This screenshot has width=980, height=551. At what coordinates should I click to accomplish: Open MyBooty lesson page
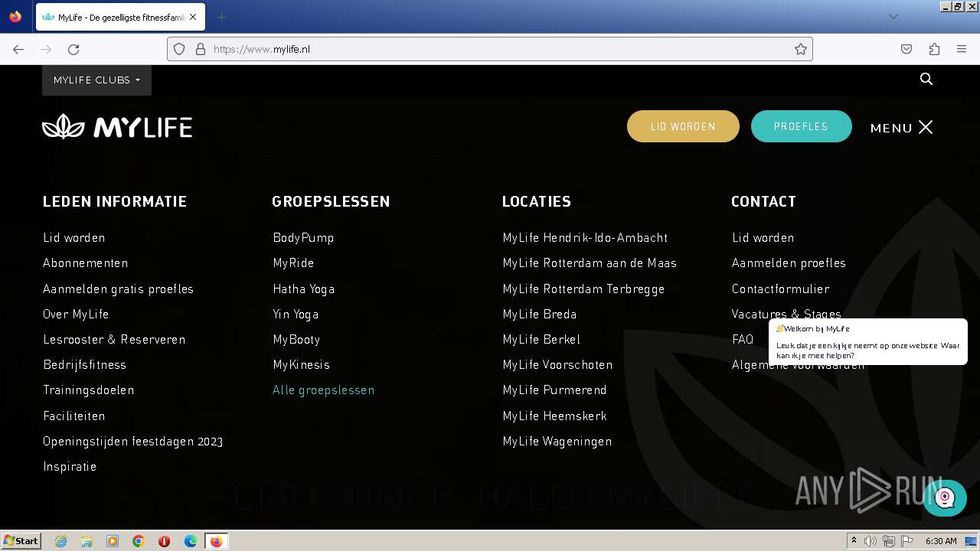pos(296,340)
